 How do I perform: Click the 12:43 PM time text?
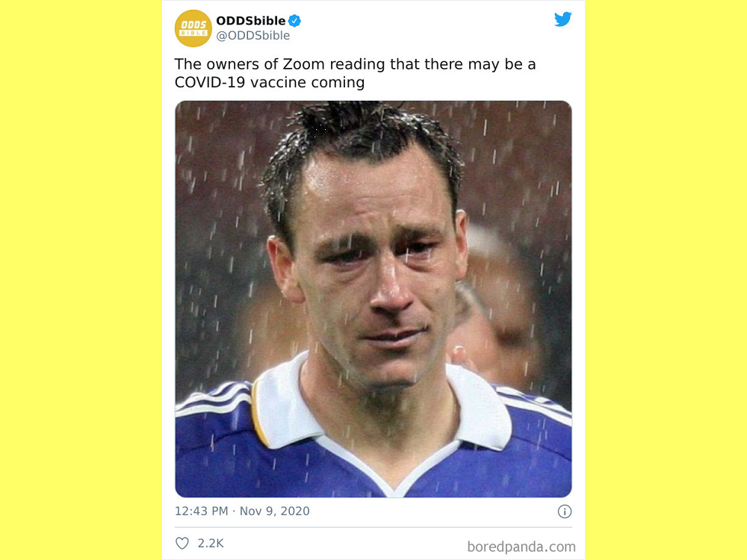(201, 511)
